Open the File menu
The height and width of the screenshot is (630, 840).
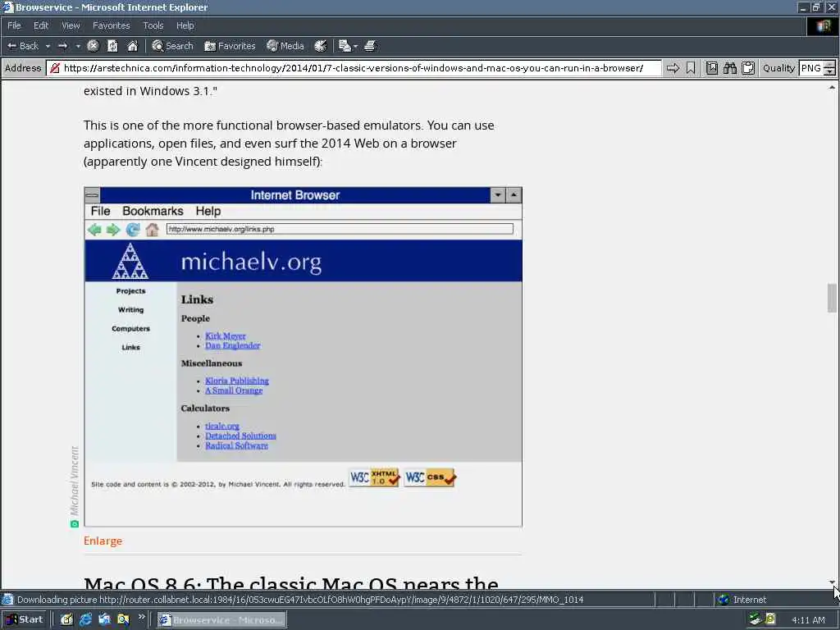click(14, 25)
